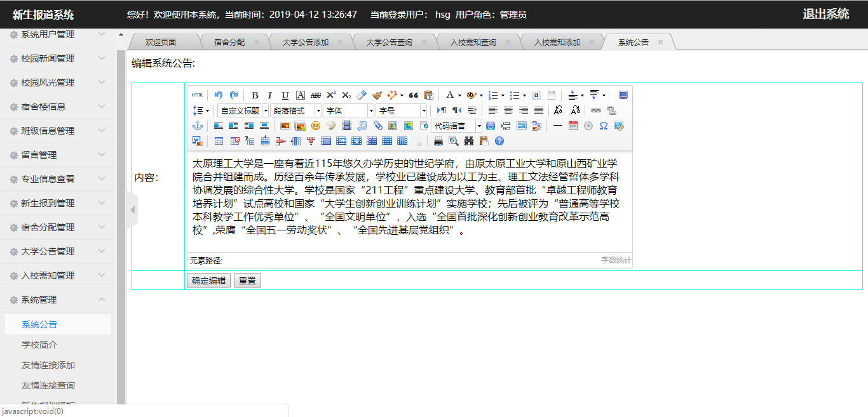868x417 pixels.
Task: Toggle italic formatting
Action: [x=269, y=95]
